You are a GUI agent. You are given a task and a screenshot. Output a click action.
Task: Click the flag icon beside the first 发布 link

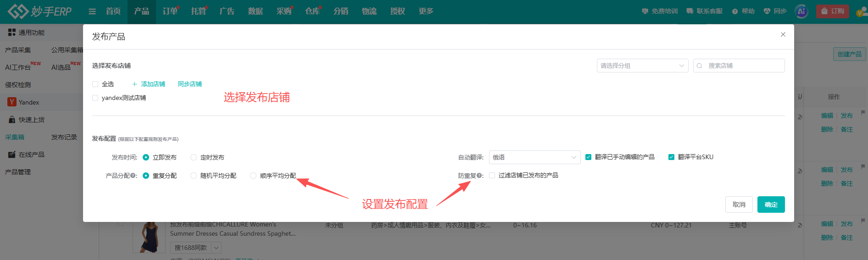tap(863, 112)
